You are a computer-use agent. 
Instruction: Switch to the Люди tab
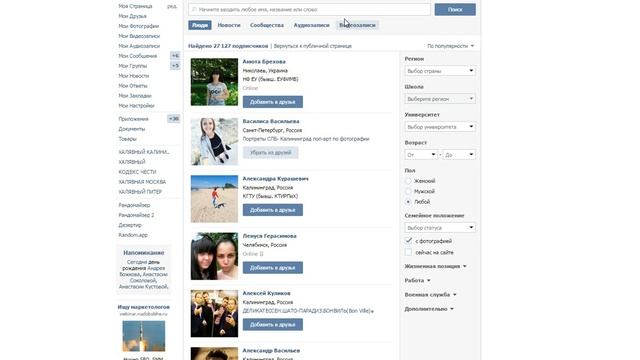point(200,25)
